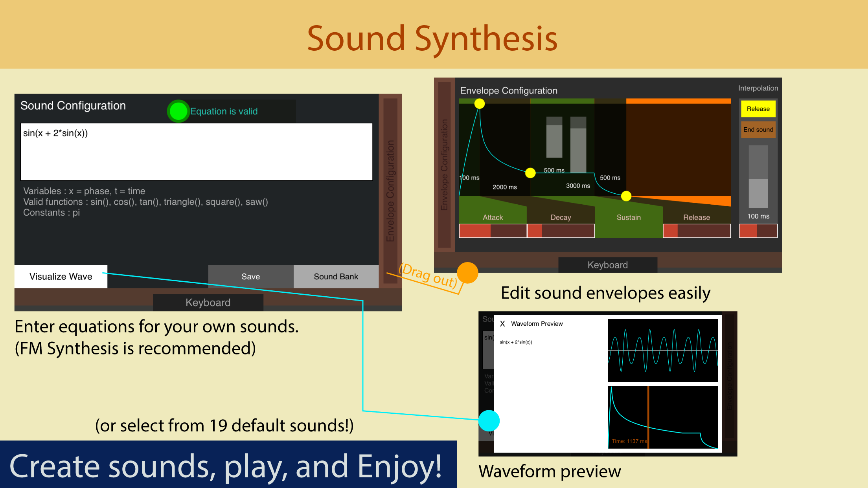Open the vertical Envelope Configuration tab beside Sound Configuration
The image size is (868, 488).
[390, 191]
